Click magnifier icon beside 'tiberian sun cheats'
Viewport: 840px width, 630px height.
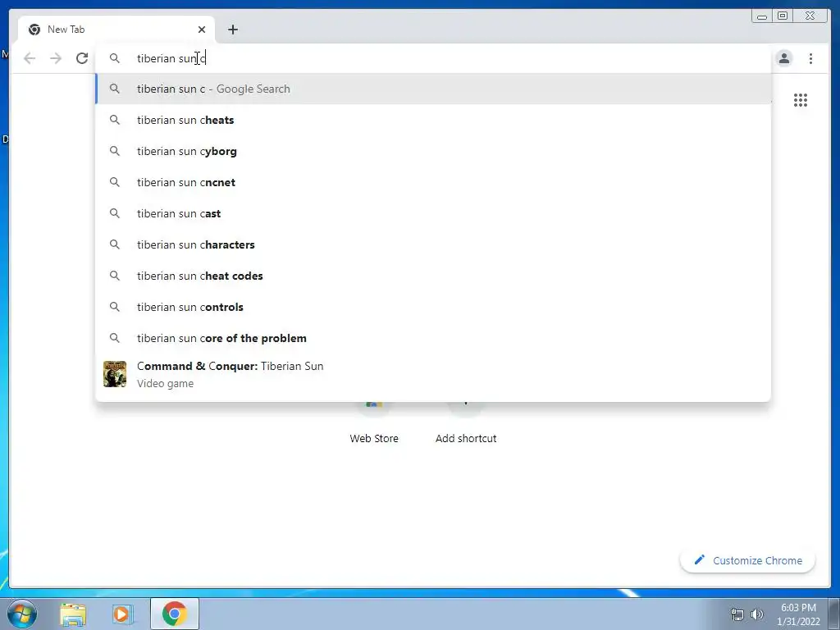[115, 120]
